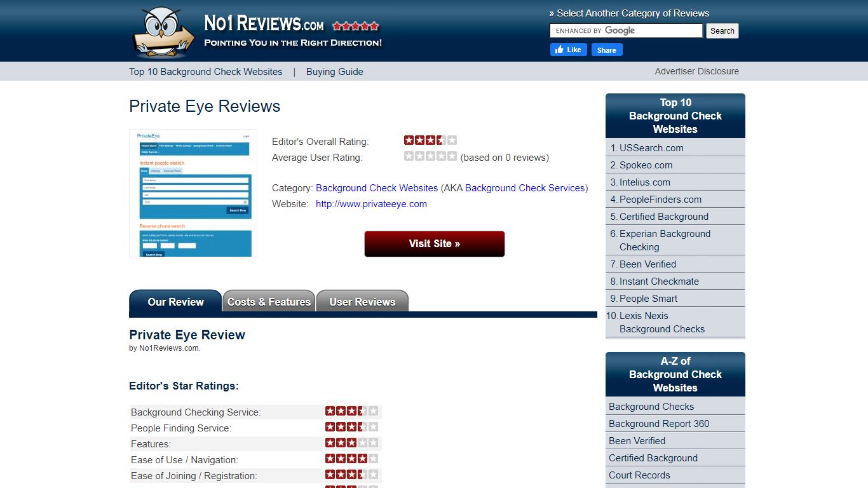The image size is (868, 488).
Task: Focus the Enhanced by Google search field
Action: tap(627, 30)
